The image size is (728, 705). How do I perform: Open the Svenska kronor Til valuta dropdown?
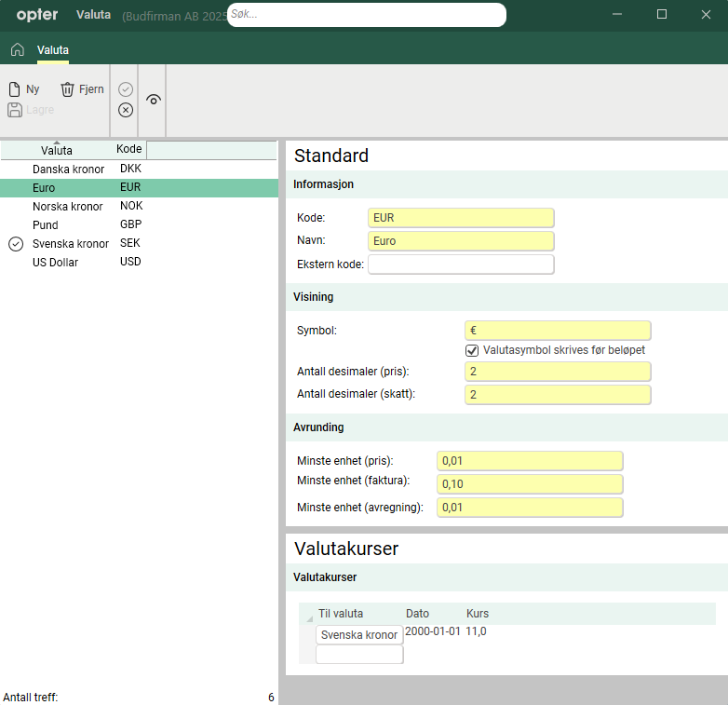tap(359, 635)
